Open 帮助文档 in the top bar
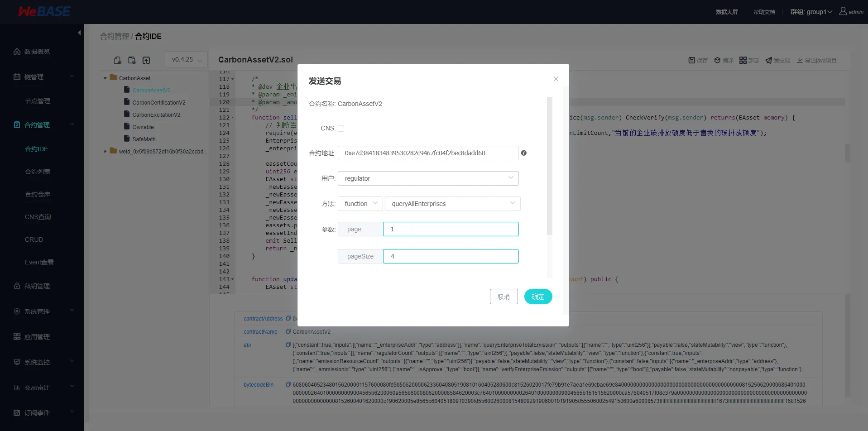 (764, 12)
